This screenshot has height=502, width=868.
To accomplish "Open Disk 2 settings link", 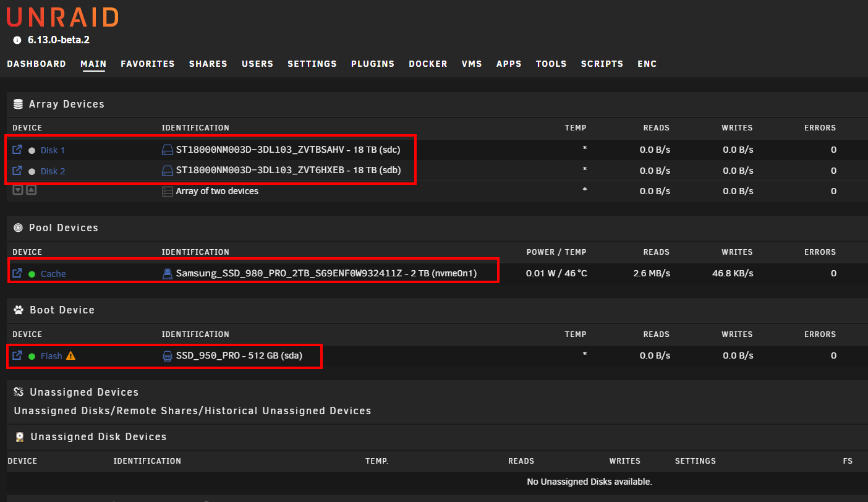I will point(53,171).
